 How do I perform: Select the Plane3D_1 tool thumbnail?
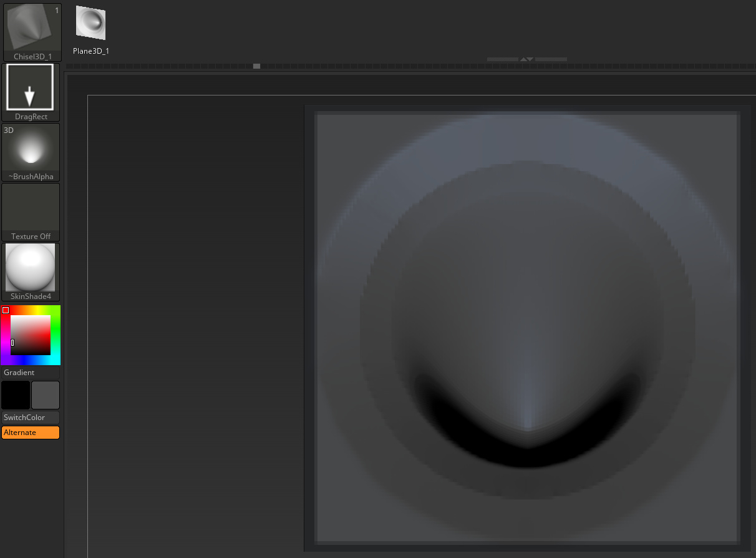(x=91, y=29)
